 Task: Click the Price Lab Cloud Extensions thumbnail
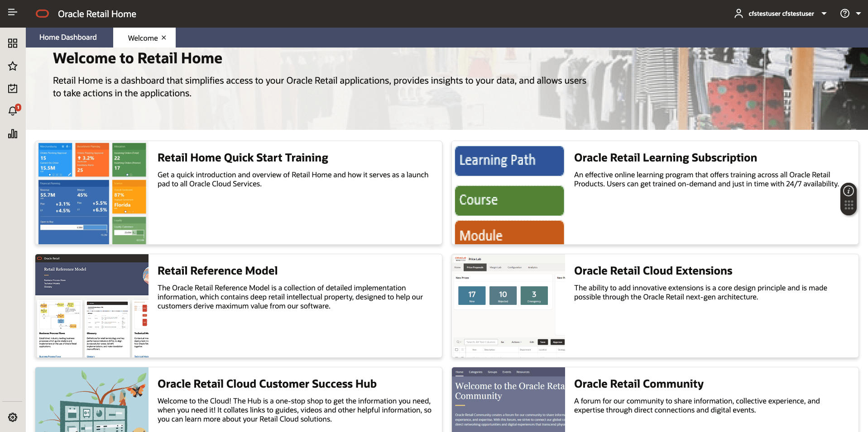click(508, 306)
